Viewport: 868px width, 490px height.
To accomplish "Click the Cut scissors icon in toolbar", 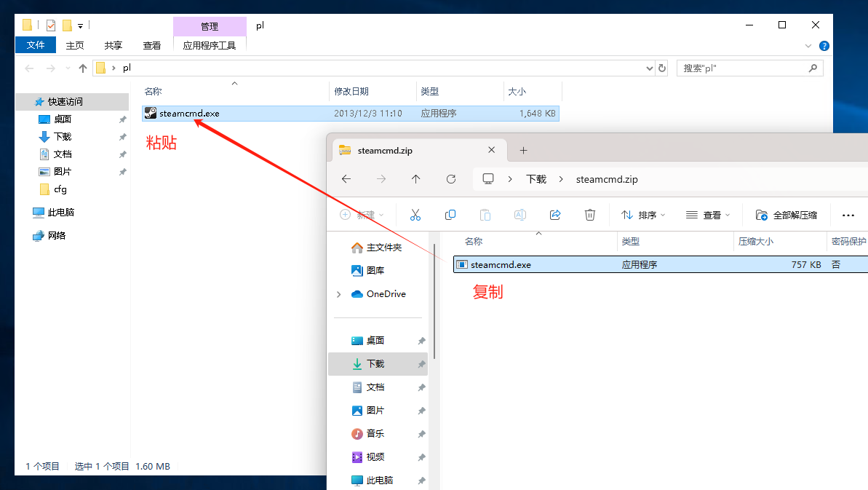I will [x=415, y=215].
